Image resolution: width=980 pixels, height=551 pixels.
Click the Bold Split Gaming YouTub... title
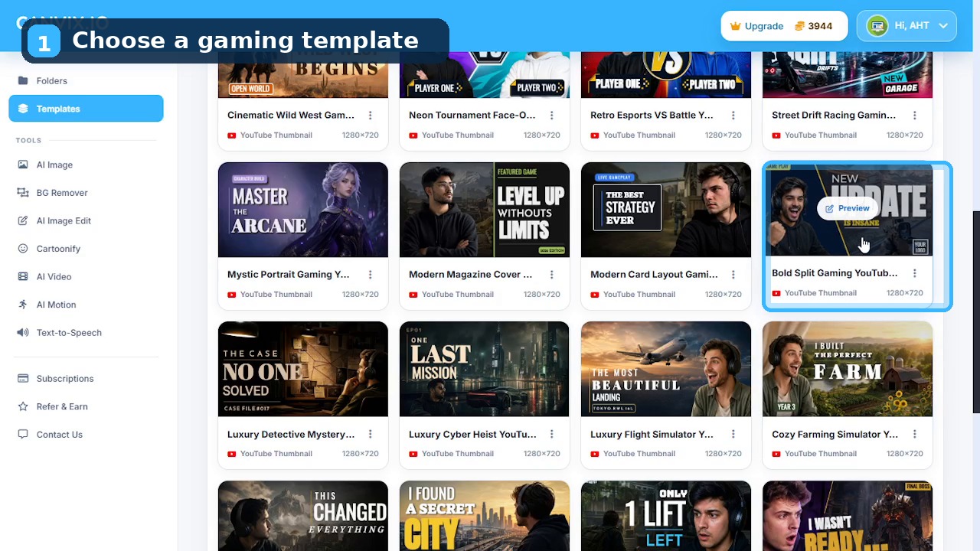[835, 273]
